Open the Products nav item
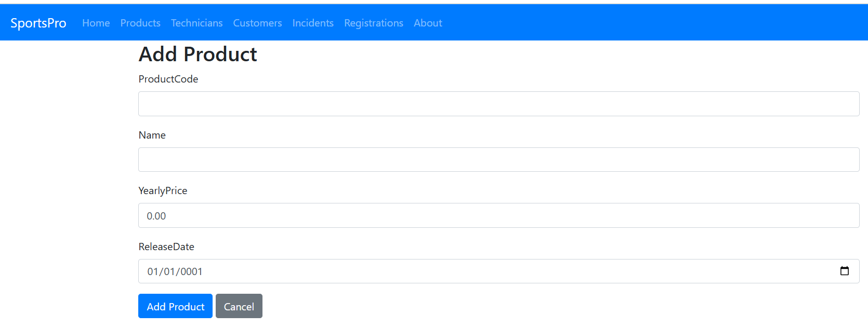 140,23
